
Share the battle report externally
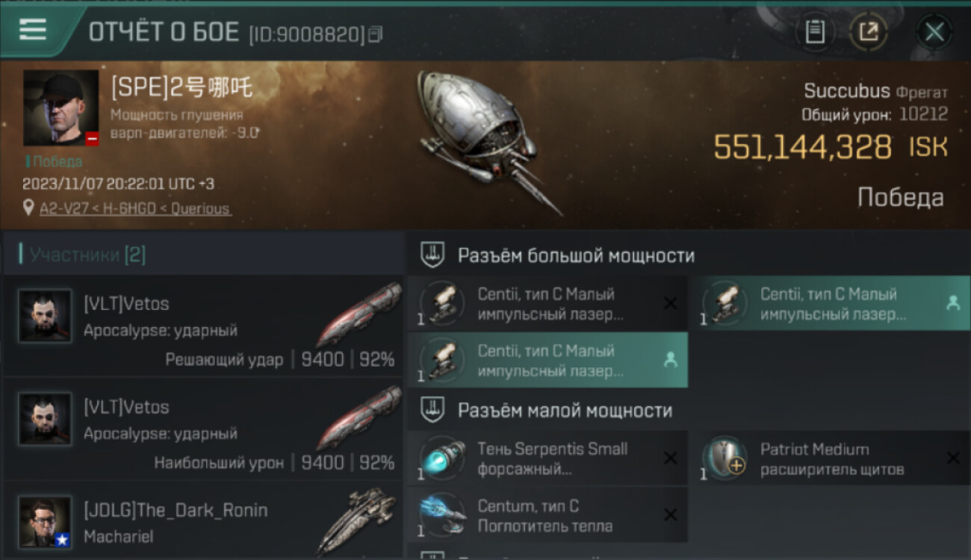click(x=868, y=31)
